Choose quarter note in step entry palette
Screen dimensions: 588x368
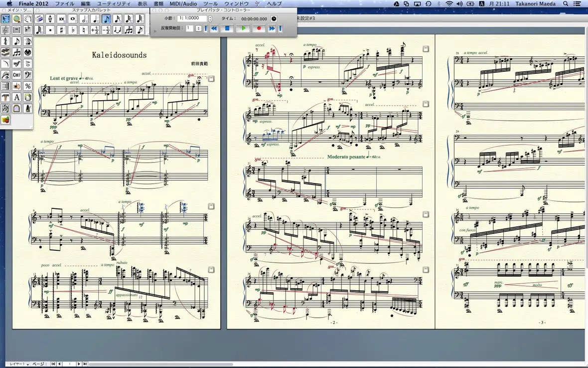click(95, 19)
